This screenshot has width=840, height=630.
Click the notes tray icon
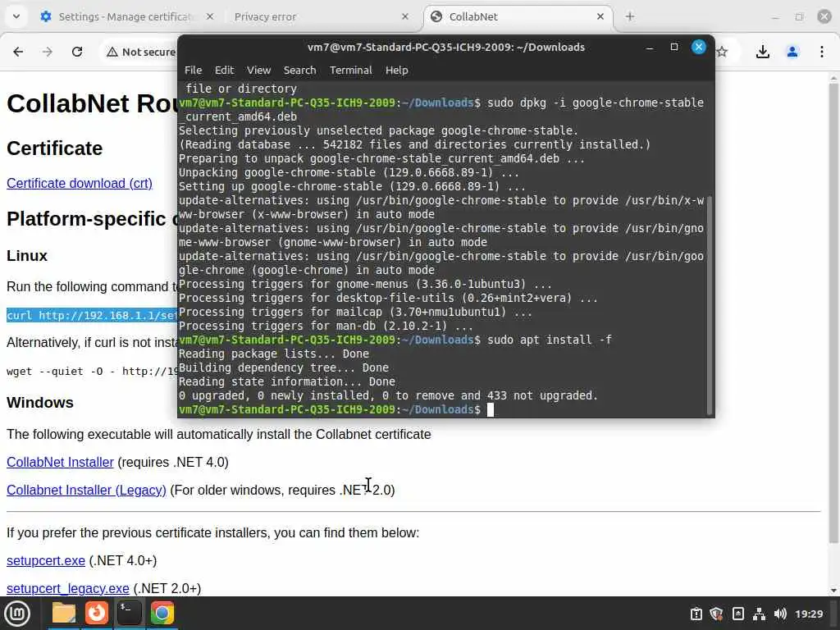tap(738, 614)
